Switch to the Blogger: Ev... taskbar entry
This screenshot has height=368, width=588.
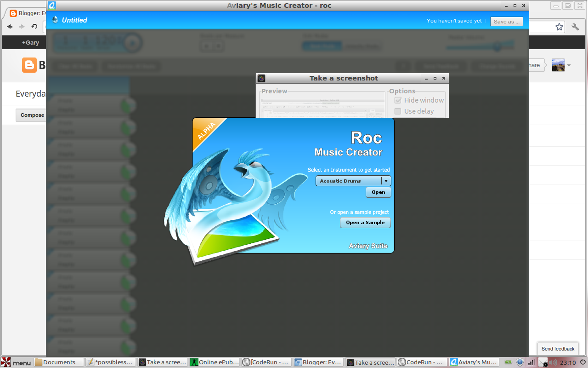tap(318, 362)
